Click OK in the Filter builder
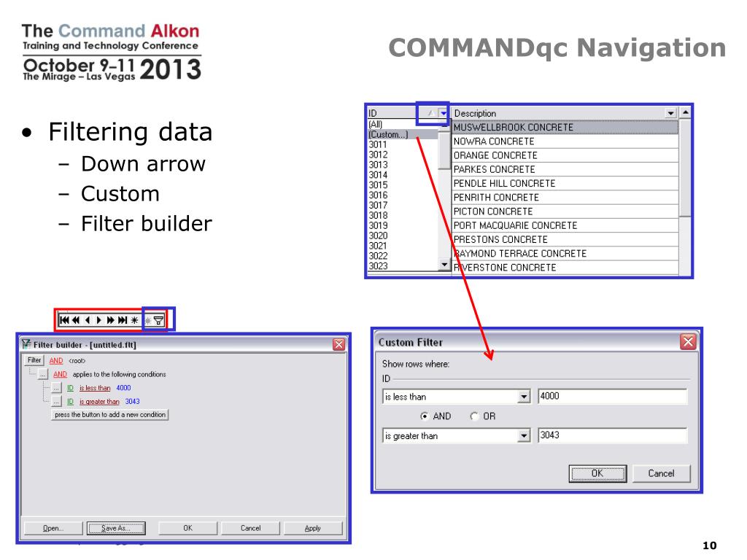747x560 pixels. (x=187, y=528)
